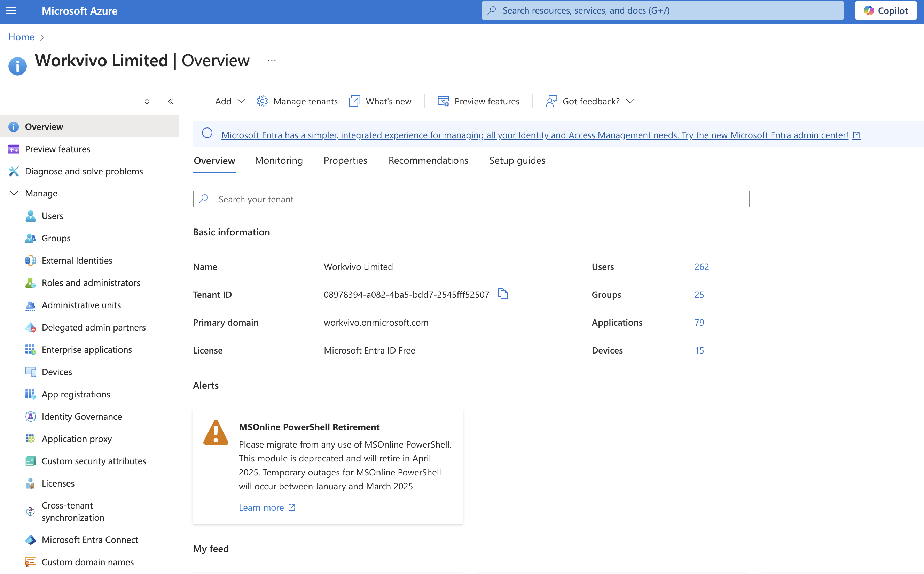The image size is (924, 574).
Task: Open Identity Governance icon
Action: point(30,417)
